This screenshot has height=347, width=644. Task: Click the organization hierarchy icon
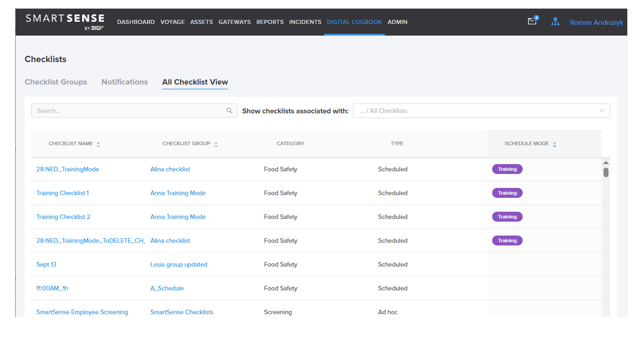coord(555,22)
